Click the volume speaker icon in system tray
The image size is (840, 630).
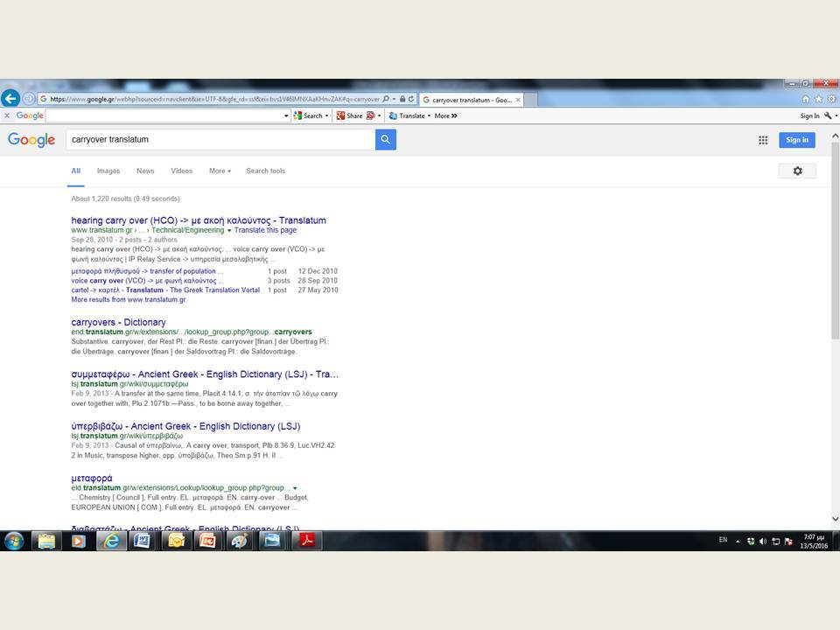pos(763,542)
